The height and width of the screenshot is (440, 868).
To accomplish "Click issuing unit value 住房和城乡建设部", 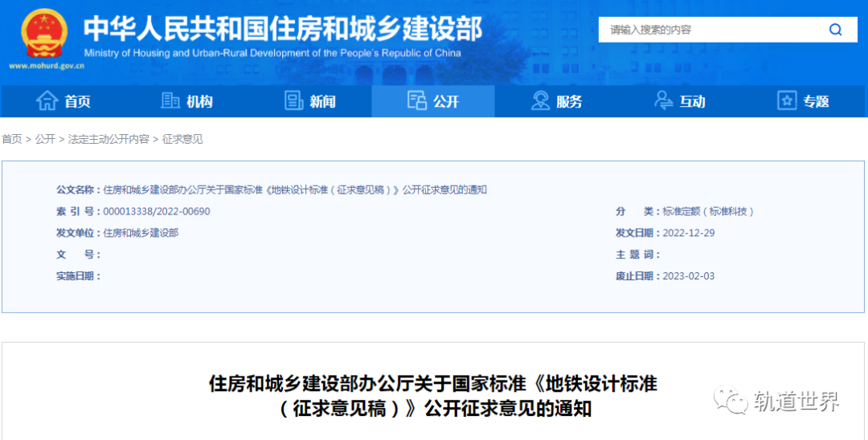I will 141,234.
